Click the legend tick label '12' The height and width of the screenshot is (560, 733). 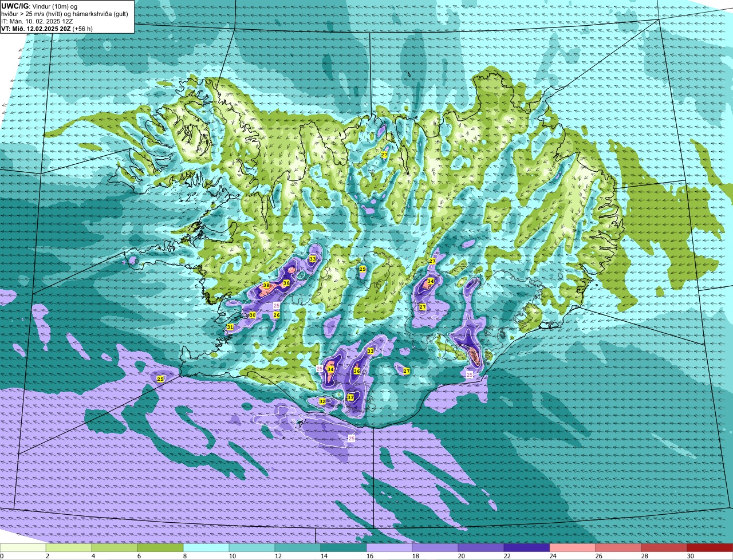click(278, 556)
